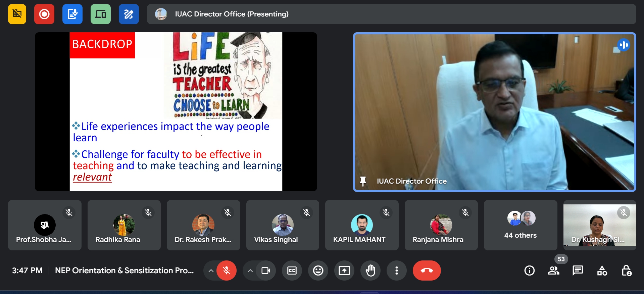Open the meeting details info icon
The height and width of the screenshot is (294, 644).
(x=529, y=271)
